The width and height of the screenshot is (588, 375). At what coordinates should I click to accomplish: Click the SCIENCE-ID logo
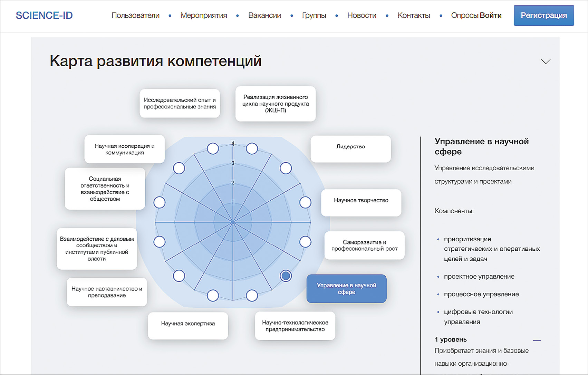(44, 16)
